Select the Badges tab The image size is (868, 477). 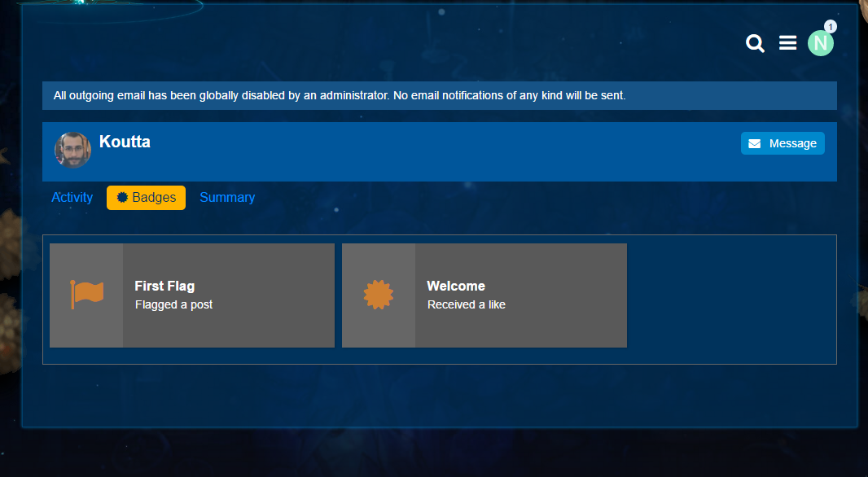click(147, 198)
